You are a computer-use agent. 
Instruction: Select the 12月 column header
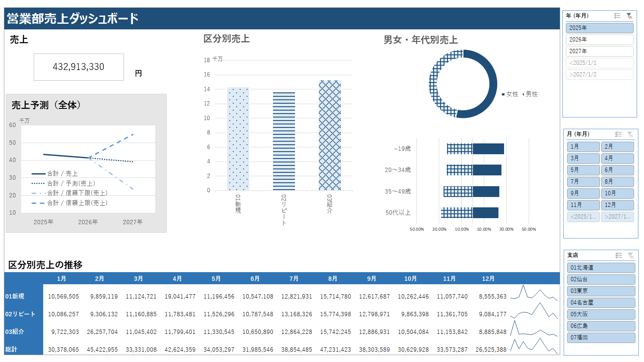click(x=488, y=279)
